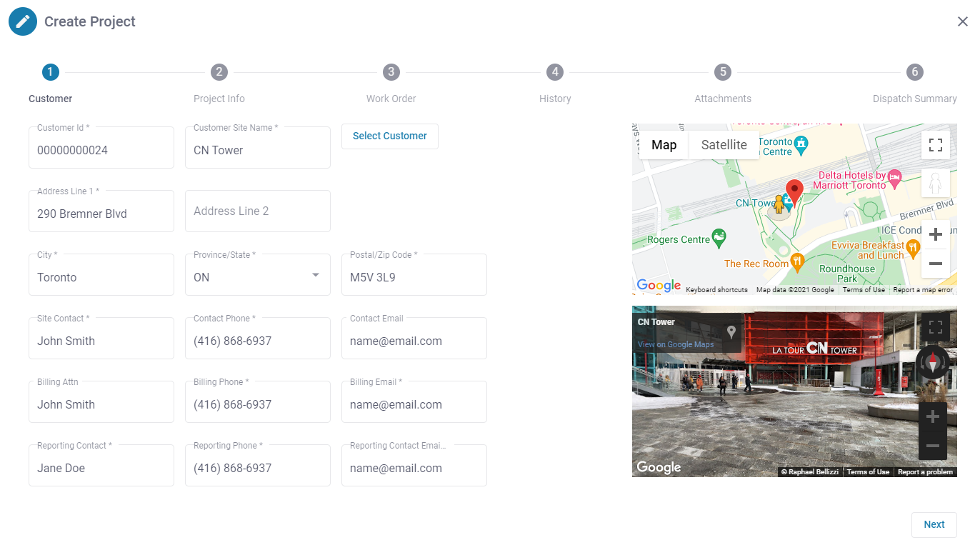Screen dimensions: 980x550
Task: Go to step 3 Work Order
Action: pyautogui.click(x=391, y=72)
